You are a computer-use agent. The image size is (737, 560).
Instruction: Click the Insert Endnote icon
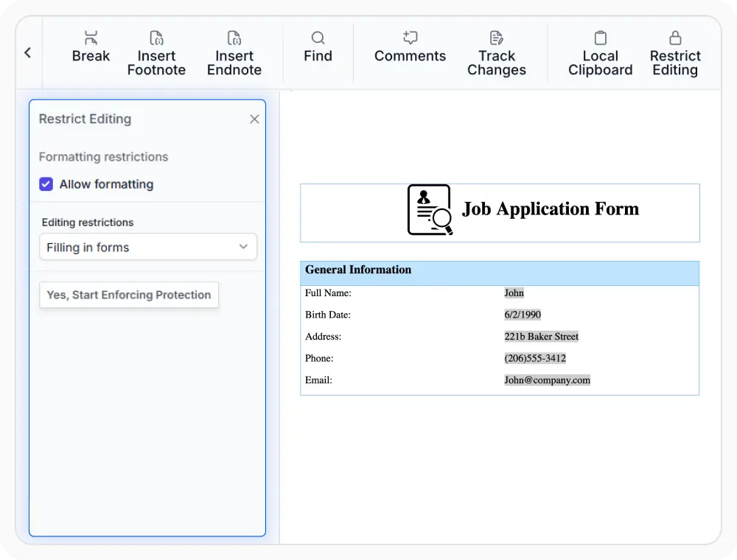(234, 38)
